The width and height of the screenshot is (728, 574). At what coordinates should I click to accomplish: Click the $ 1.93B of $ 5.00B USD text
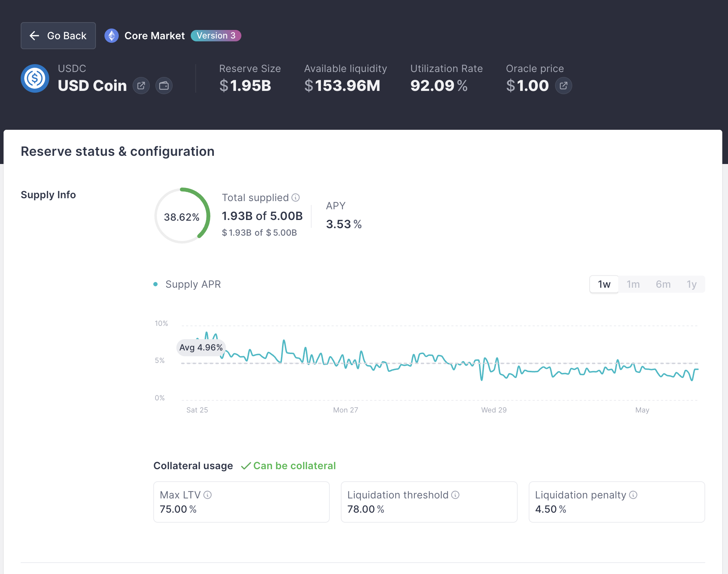259,232
